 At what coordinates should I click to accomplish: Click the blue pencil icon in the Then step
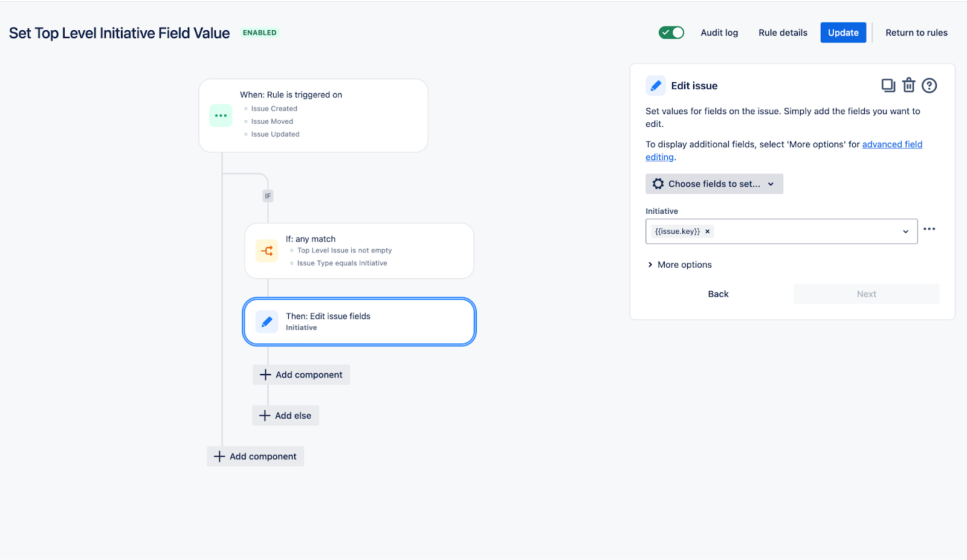click(x=267, y=321)
